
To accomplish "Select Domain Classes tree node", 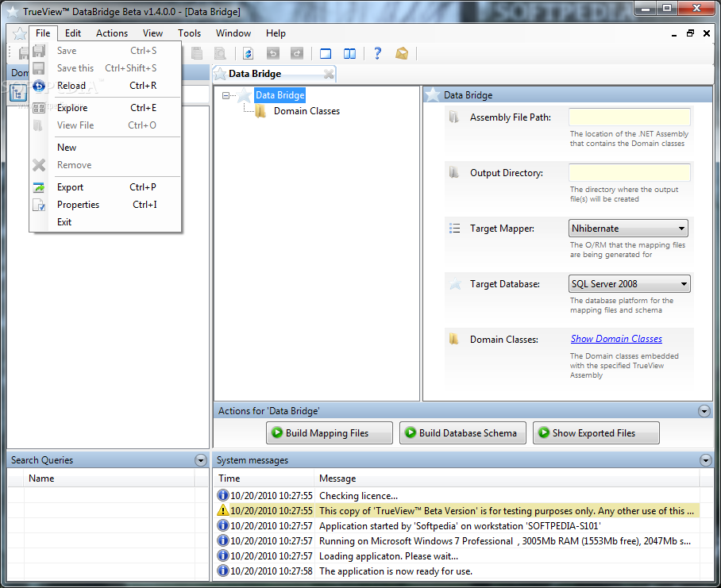I will (x=307, y=111).
